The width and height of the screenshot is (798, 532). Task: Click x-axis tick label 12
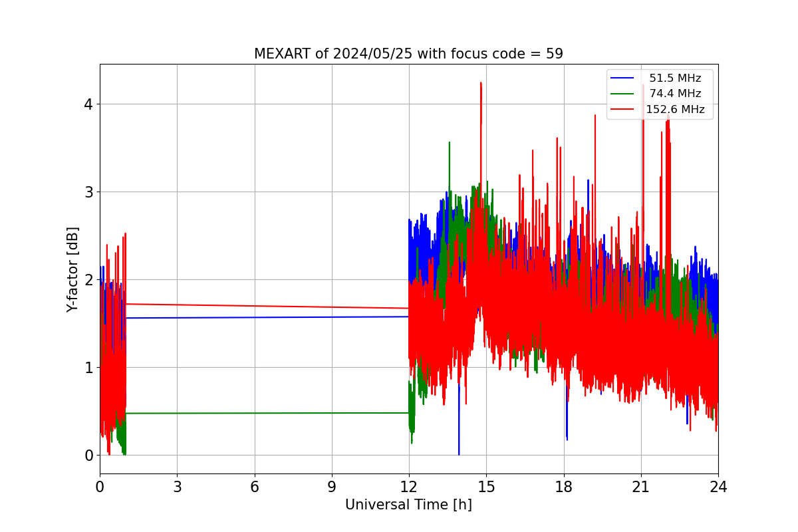[409, 487]
